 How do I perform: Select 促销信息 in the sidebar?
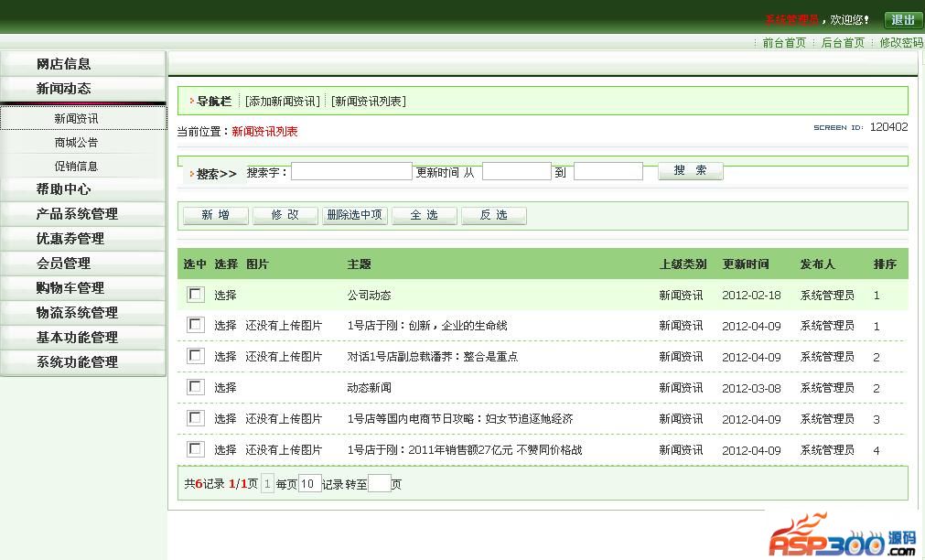76,167
